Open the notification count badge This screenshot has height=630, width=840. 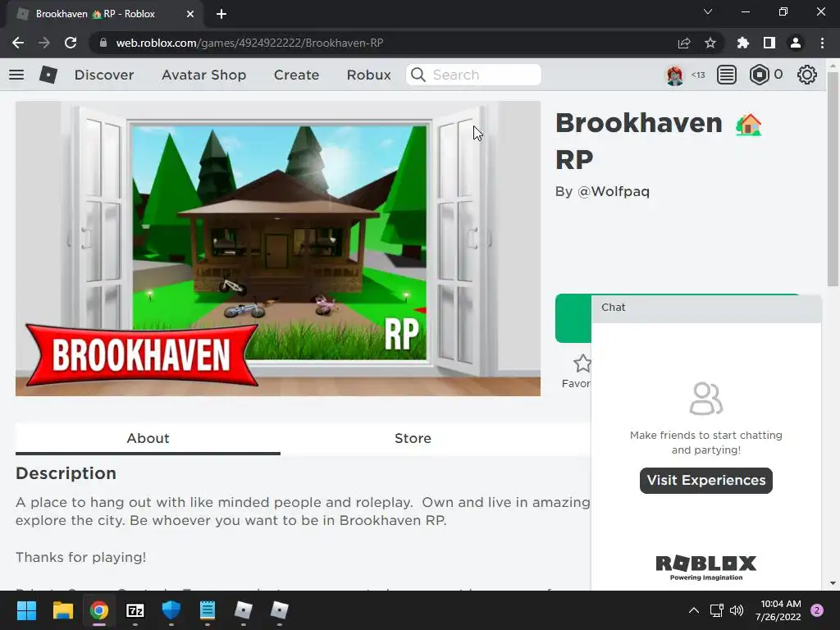pos(817,610)
